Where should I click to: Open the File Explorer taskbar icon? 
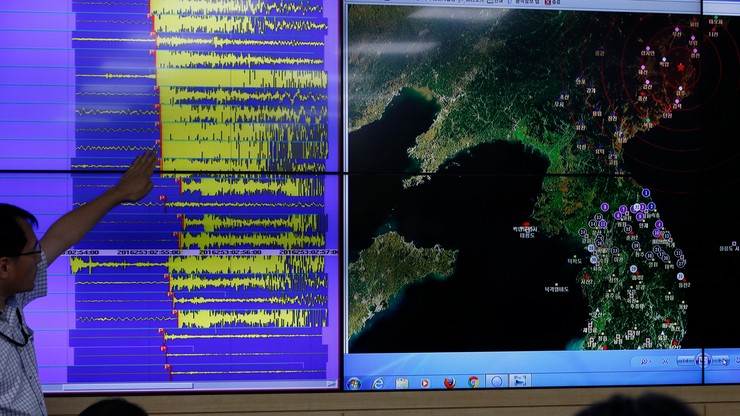click(x=402, y=383)
